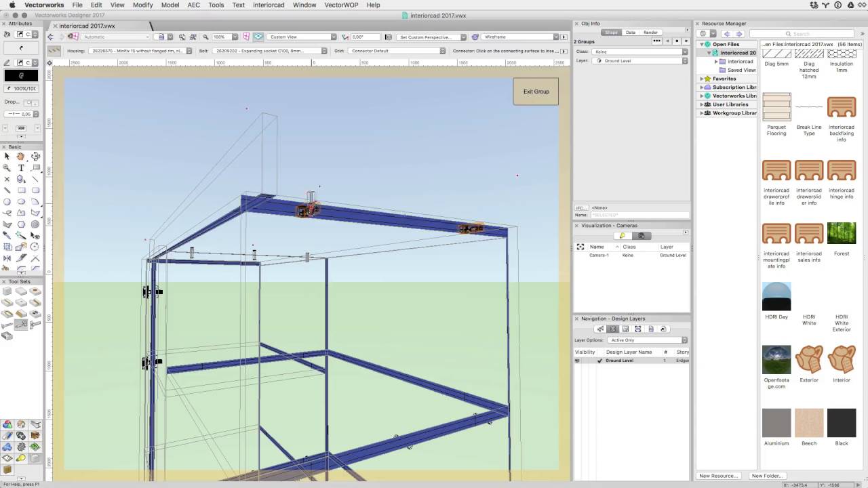The height and width of the screenshot is (488, 868).
Task: Open the AEC menu
Action: [193, 5]
